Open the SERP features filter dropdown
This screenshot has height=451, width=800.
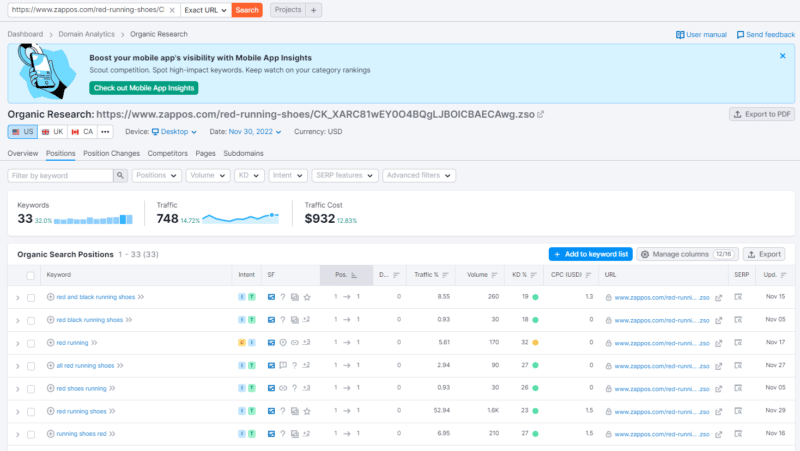point(345,176)
